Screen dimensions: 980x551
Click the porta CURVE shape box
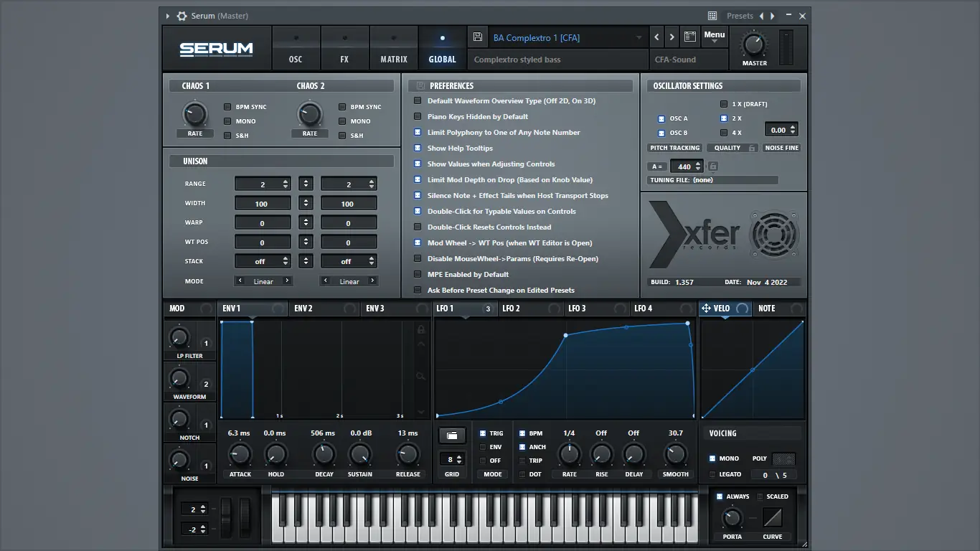pos(773,518)
